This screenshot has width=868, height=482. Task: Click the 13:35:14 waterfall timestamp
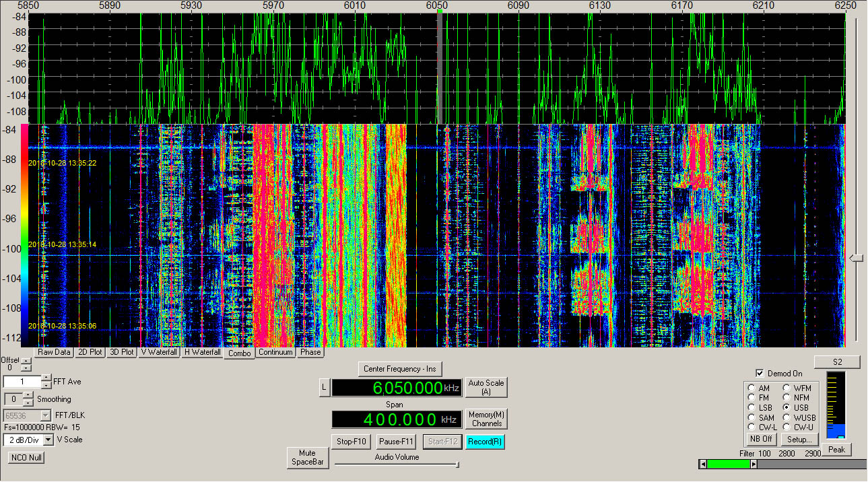click(x=63, y=244)
